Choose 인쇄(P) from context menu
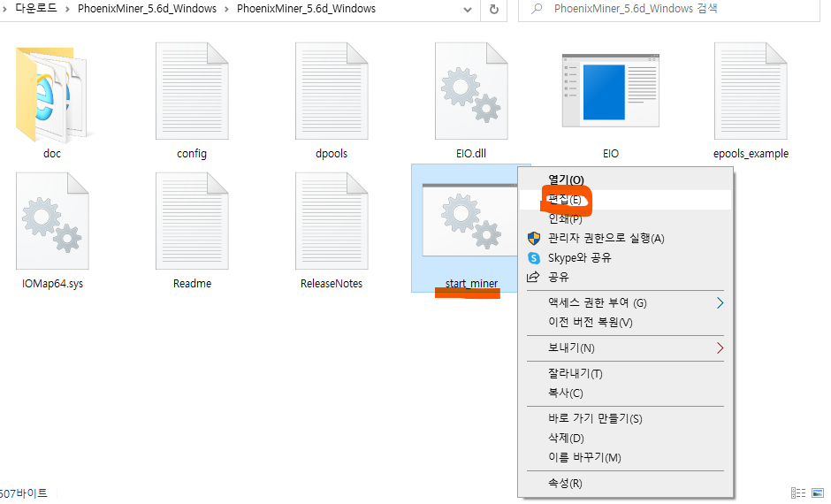 point(625,219)
